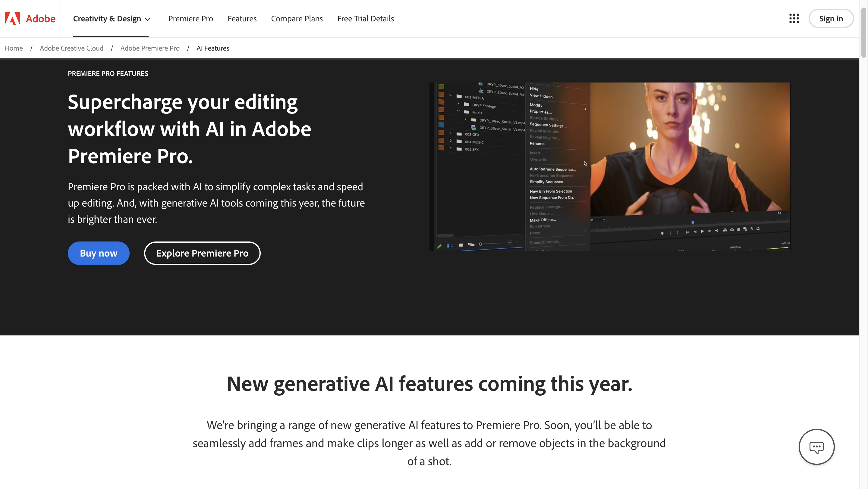Screen dimensions: 868x489
Task: Click the Adobe wordmark text
Action: tap(40, 18)
